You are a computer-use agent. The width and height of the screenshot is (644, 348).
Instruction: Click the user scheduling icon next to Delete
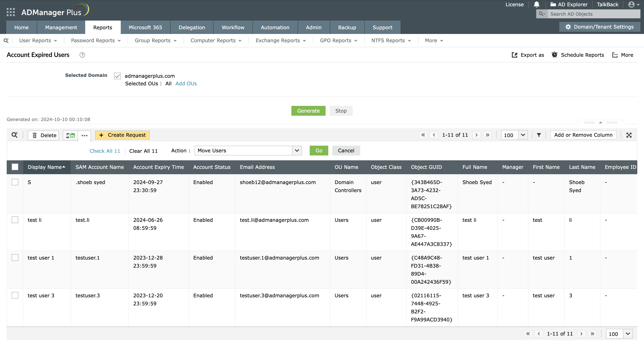[x=70, y=135]
